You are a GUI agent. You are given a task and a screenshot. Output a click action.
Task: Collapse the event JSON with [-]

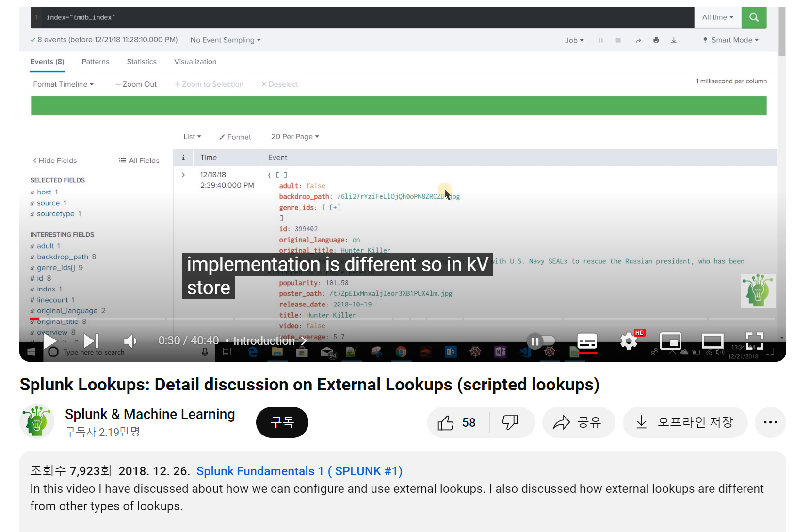[x=281, y=175]
